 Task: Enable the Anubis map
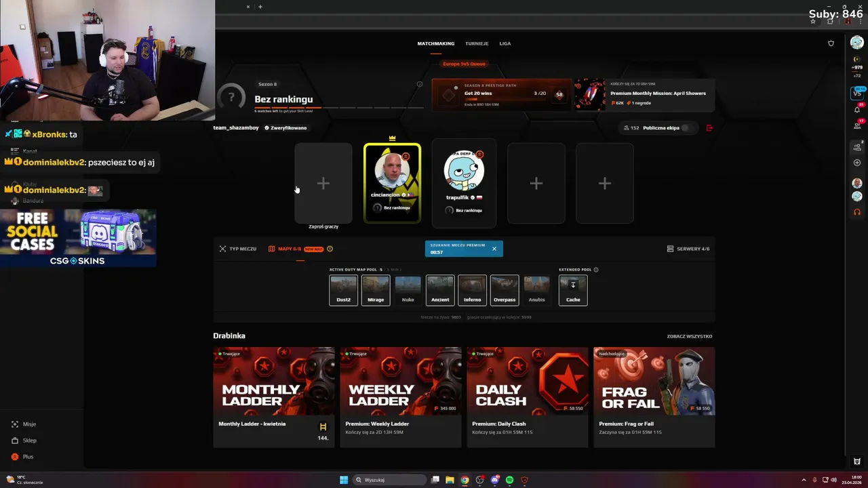(x=536, y=290)
